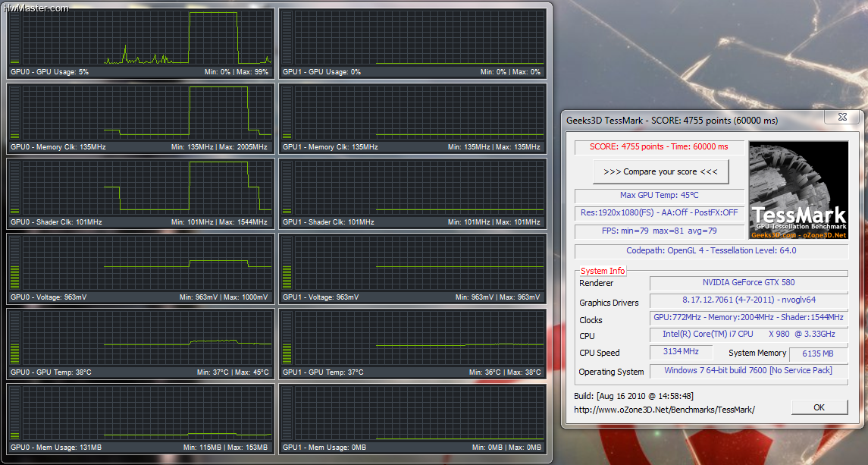Click the Compare your score button

(660, 171)
